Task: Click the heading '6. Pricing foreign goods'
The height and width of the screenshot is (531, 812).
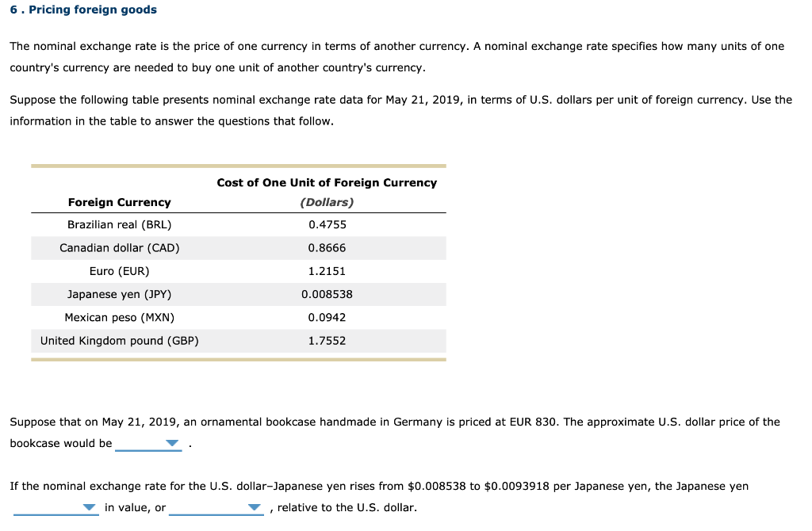Action: (82, 10)
